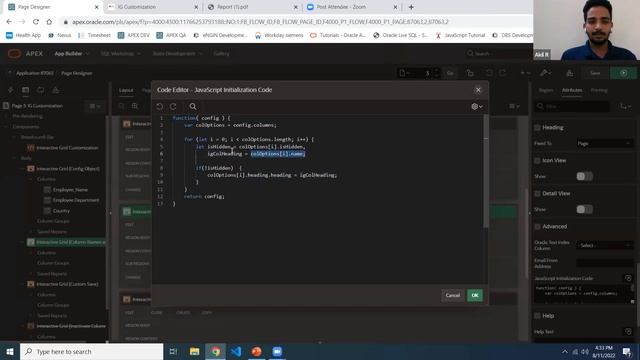Screen dimensions: 640x360
Task: Select the Employee_Name column in the tree
Action: pos(70,190)
